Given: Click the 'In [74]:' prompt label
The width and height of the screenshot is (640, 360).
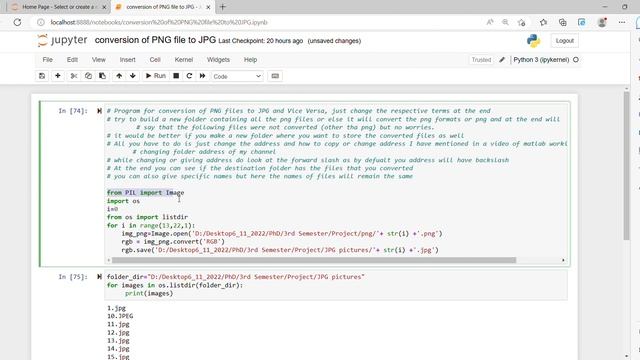Looking at the screenshot, I should click(73, 111).
